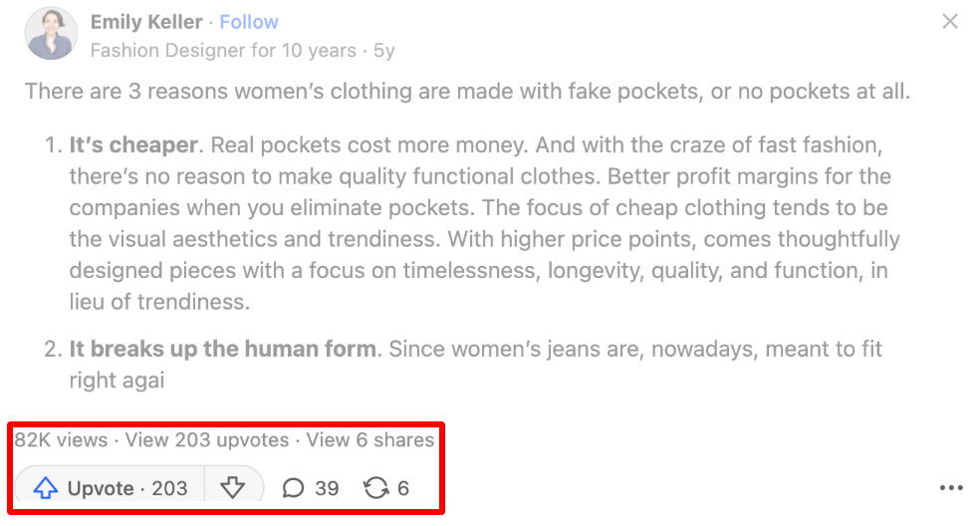This screenshot has height=526, width=980.
Task: Click the answer's opening sentence about fake pockets
Action: click(x=466, y=92)
